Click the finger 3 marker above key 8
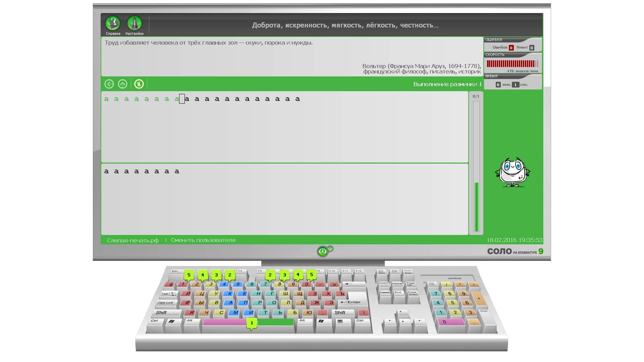Image resolution: width=644 pixels, height=362 pixels. click(285, 275)
